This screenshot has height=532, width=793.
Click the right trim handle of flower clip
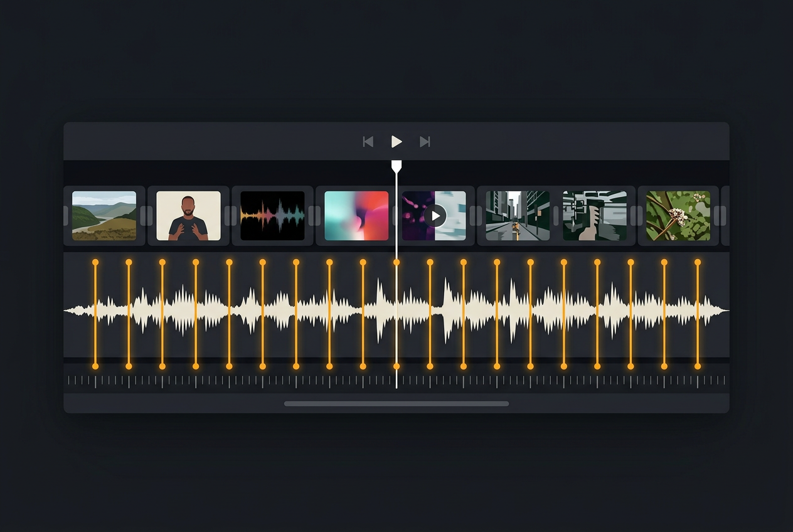[x=716, y=216]
